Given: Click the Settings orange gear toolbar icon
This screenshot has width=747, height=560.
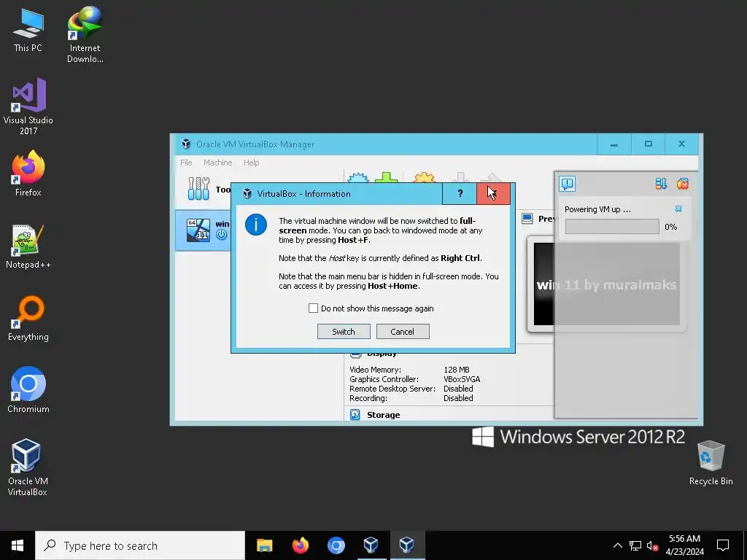Looking at the screenshot, I should pos(424,178).
